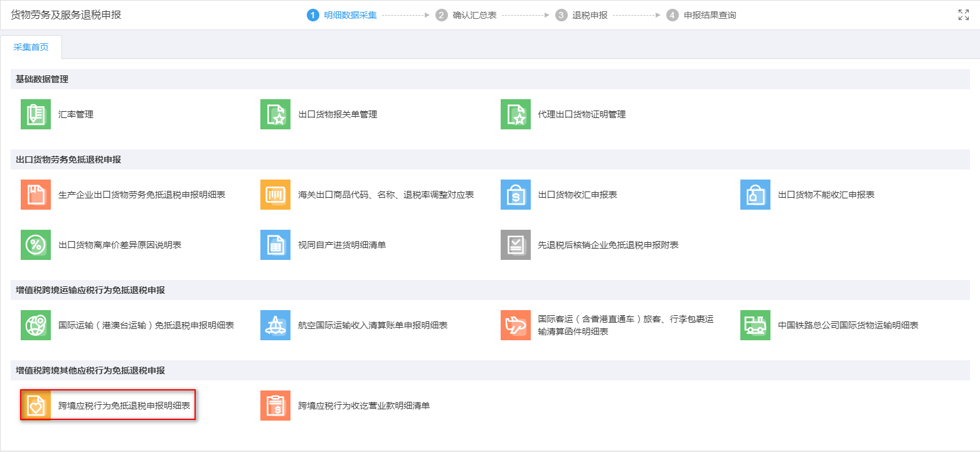Screen dimensions: 980x452
Task: Switch to the 采集首页 tab
Action: click(31, 47)
